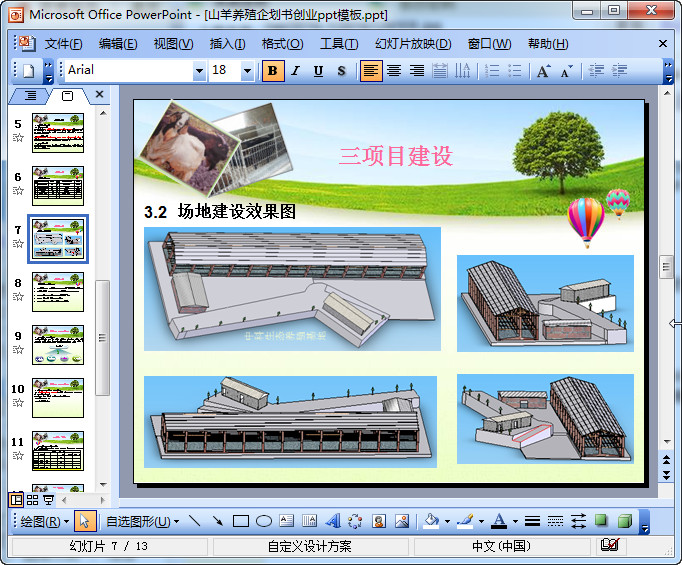This screenshot has width=682, height=565.
Task: Start slide show from current slide
Action: coord(48,500)
